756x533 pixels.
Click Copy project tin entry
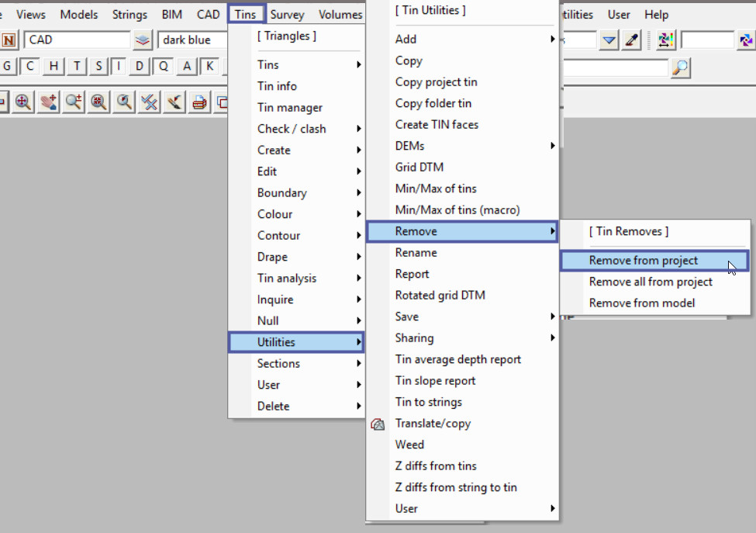pyautogui.click(x=436, y=82)
